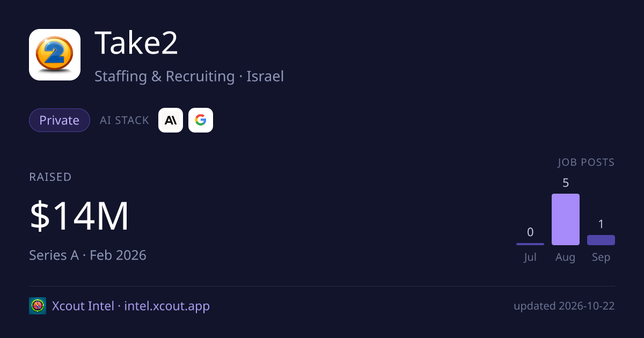Click the Xcout Intel logo icon
The width and height of the screenshot is (644, 338).
pyautogui.click(x=38, y=306)
